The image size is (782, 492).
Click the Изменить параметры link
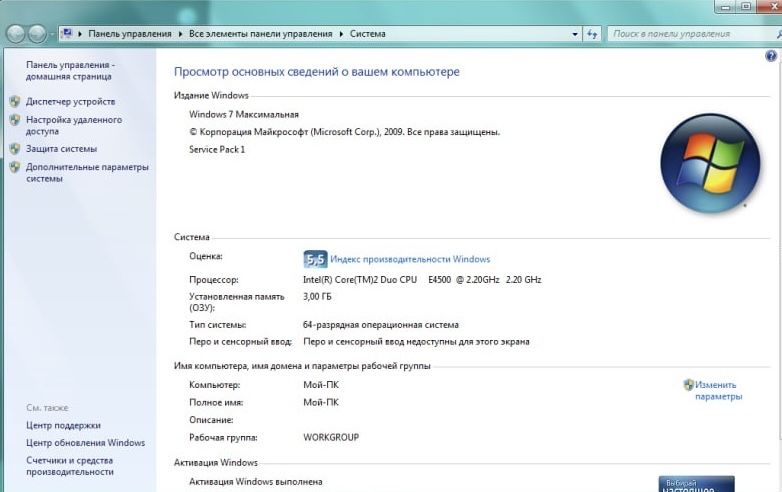(x=719, y=391)
